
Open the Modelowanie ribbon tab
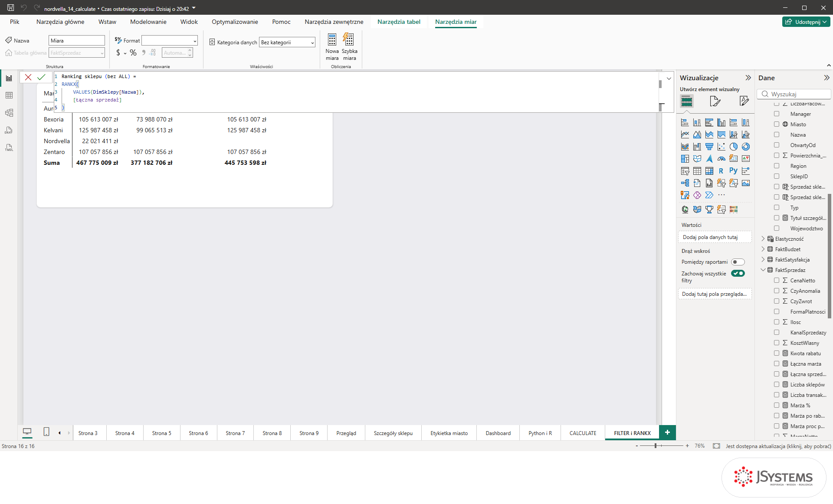tap(148, 22)
